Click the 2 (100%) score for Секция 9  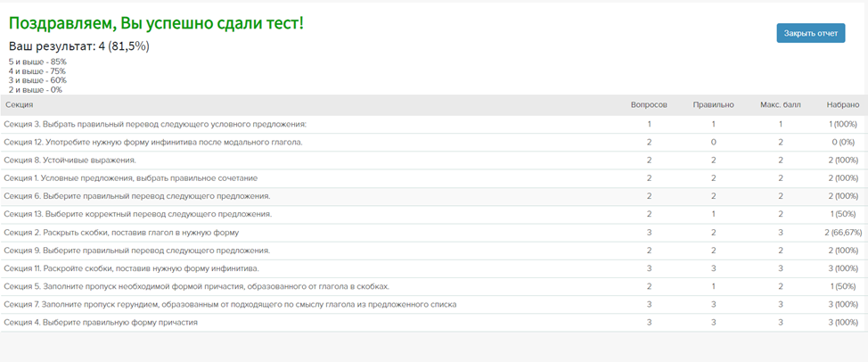tap(843, 251)
